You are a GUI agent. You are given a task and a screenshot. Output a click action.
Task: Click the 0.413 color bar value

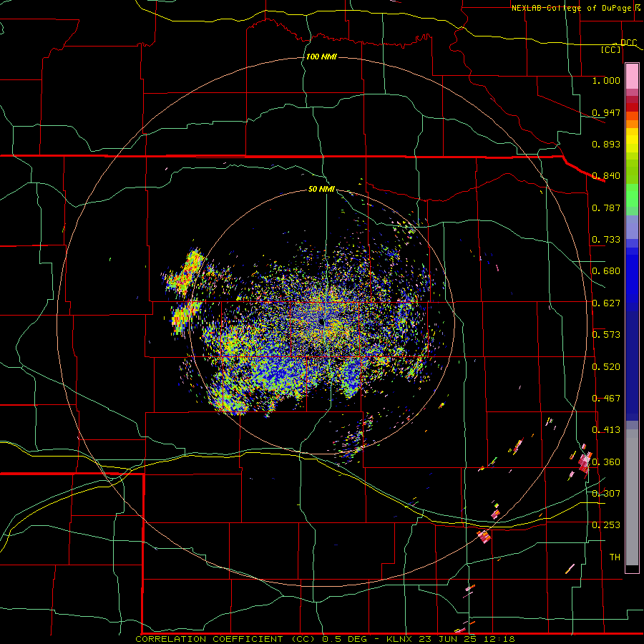(606, 430)
